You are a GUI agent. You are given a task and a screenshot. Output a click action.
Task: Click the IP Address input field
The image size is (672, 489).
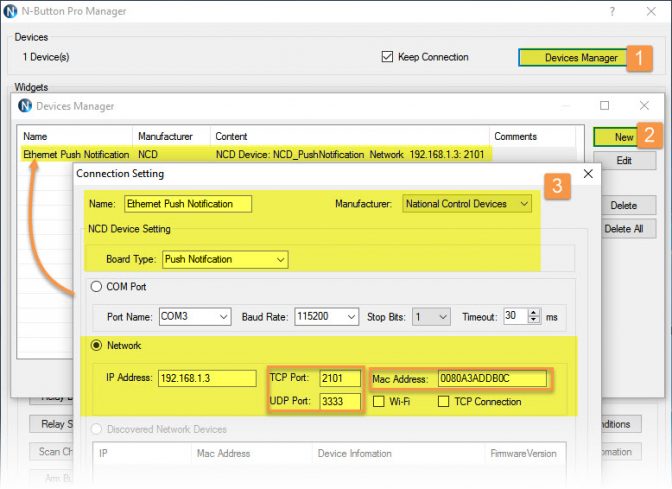(x=208, y=379)
